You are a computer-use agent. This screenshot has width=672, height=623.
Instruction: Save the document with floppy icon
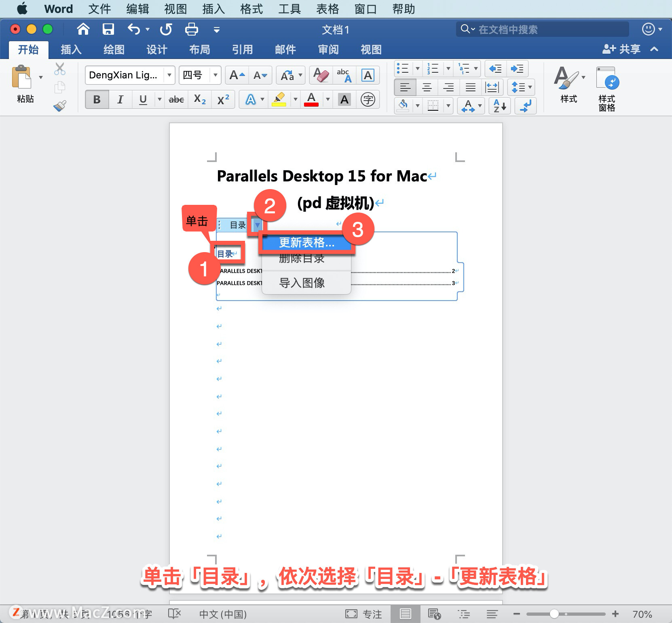click(108, 29)
